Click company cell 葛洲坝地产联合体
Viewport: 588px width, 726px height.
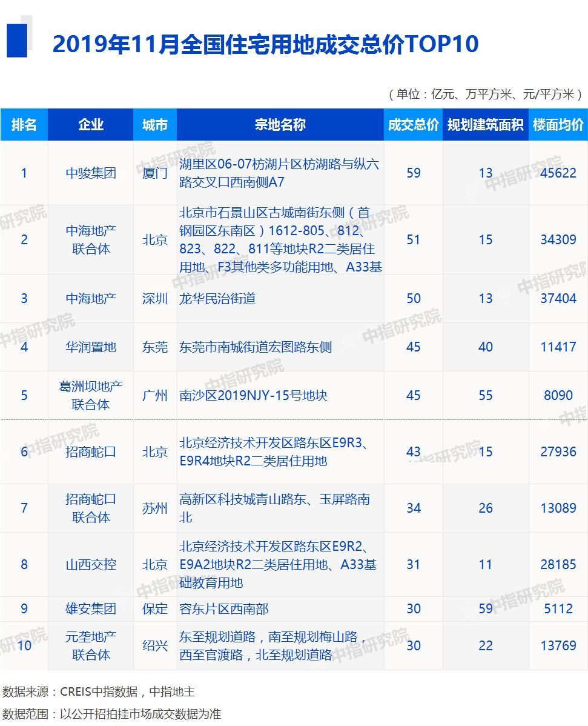pos(91,395)
